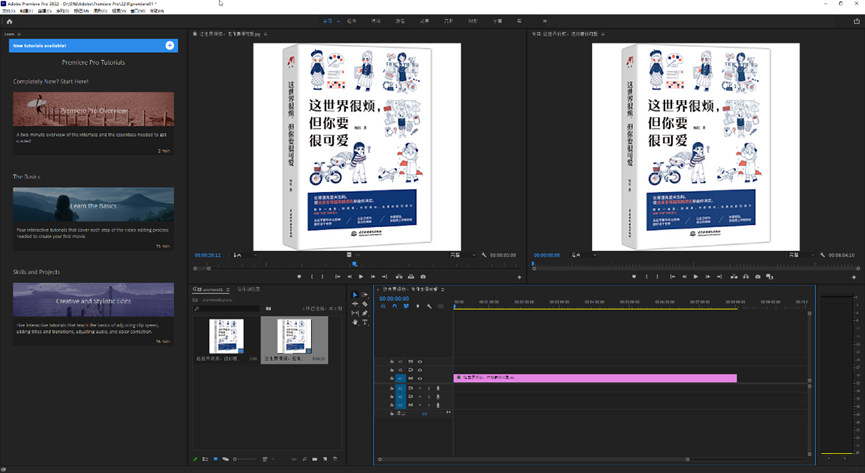The width and height of the screenshot is (865, 473).
Task: Open Project panel sort icons dropdown
Action: click(x=269, y=459)
